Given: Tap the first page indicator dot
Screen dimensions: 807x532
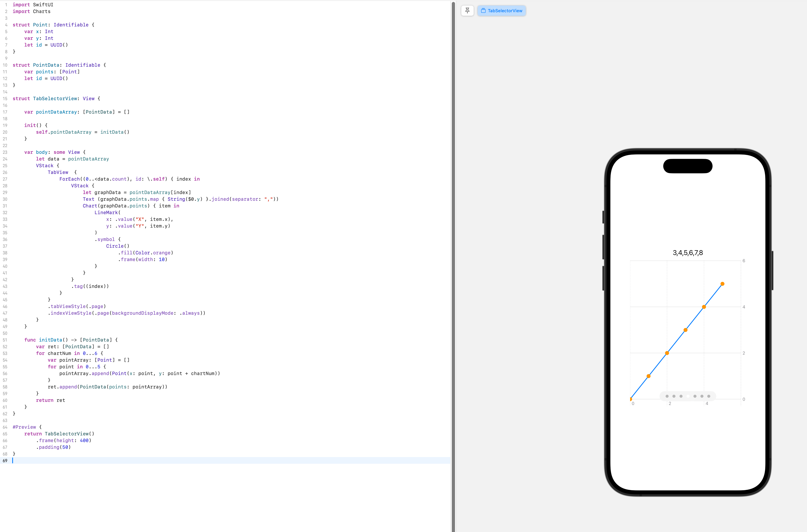Looking at the screenshot, I should (x=667, y=396).
